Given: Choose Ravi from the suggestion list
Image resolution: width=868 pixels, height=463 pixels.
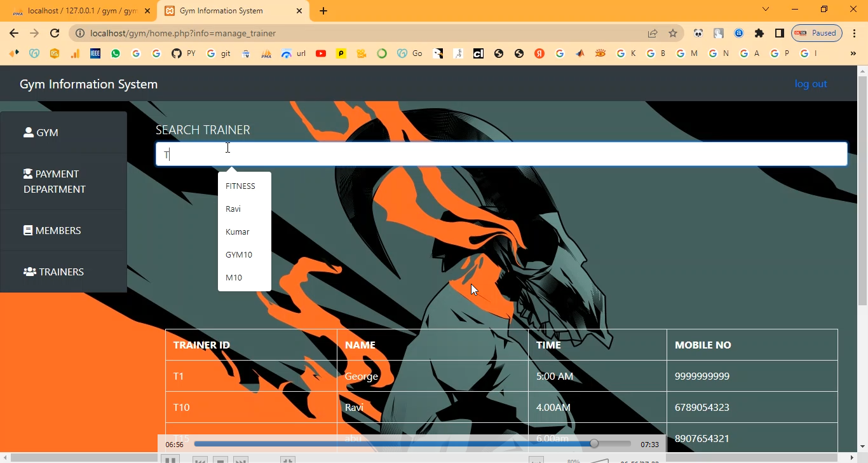Looking at the screenshot, I should pos(233,209).
